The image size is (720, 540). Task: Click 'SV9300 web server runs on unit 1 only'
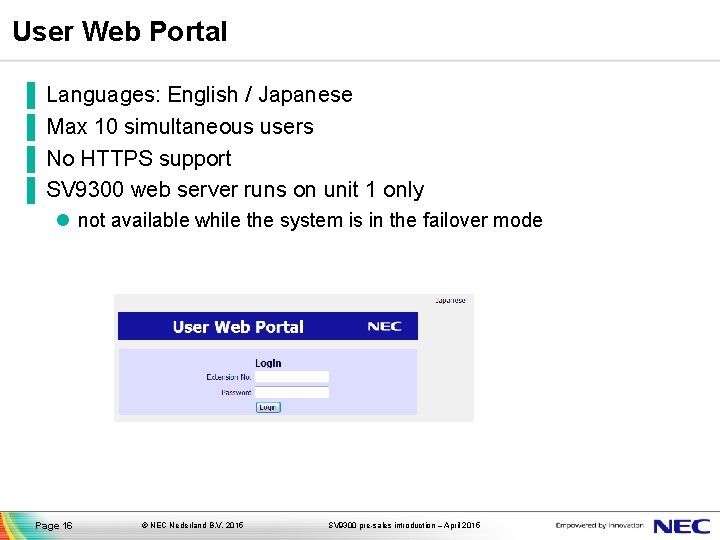tap(235, 190)
